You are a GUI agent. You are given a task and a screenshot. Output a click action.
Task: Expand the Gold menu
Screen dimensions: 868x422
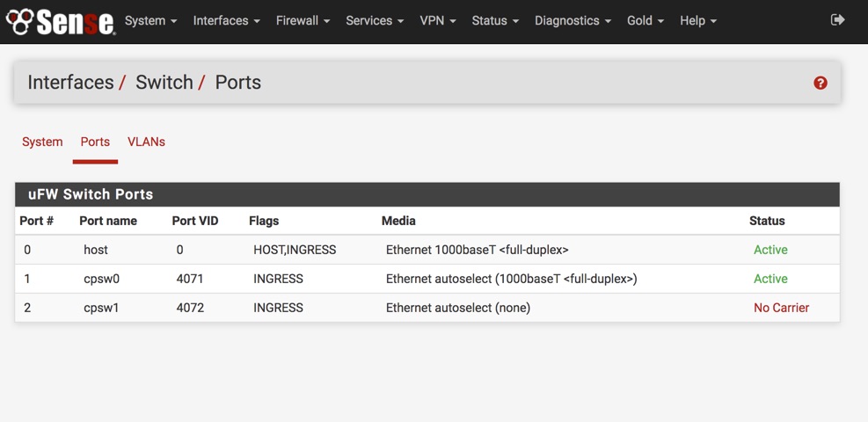tap(645, 21)
